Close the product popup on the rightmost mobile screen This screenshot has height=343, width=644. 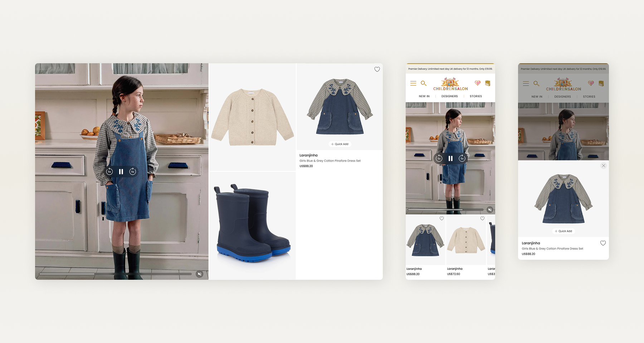604,166
